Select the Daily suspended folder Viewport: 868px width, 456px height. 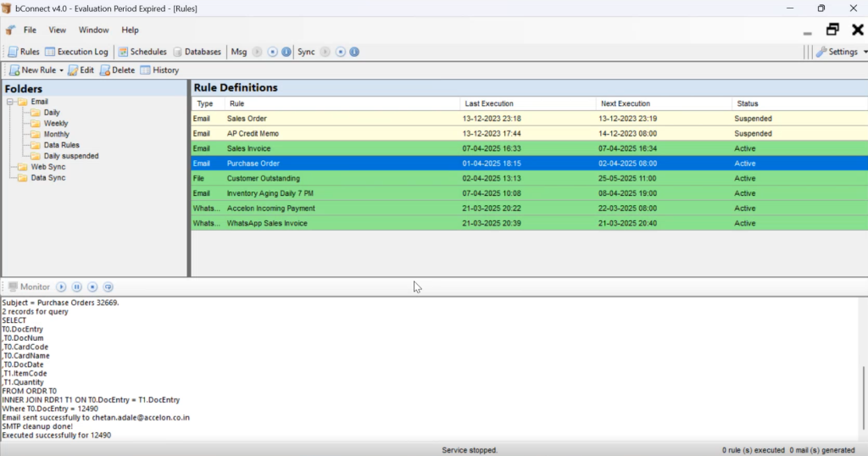[x=71, y=156]
